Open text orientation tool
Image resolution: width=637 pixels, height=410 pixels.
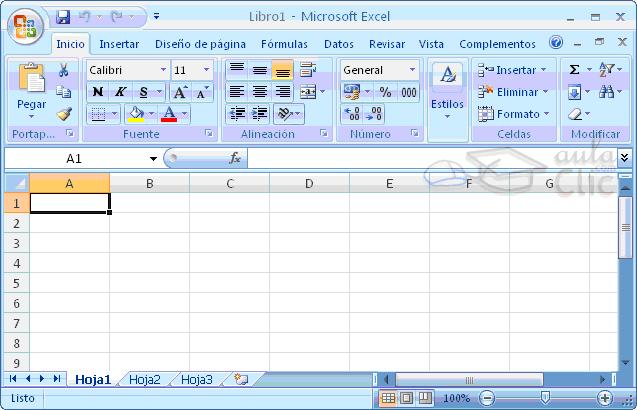[x=285, y=114]
